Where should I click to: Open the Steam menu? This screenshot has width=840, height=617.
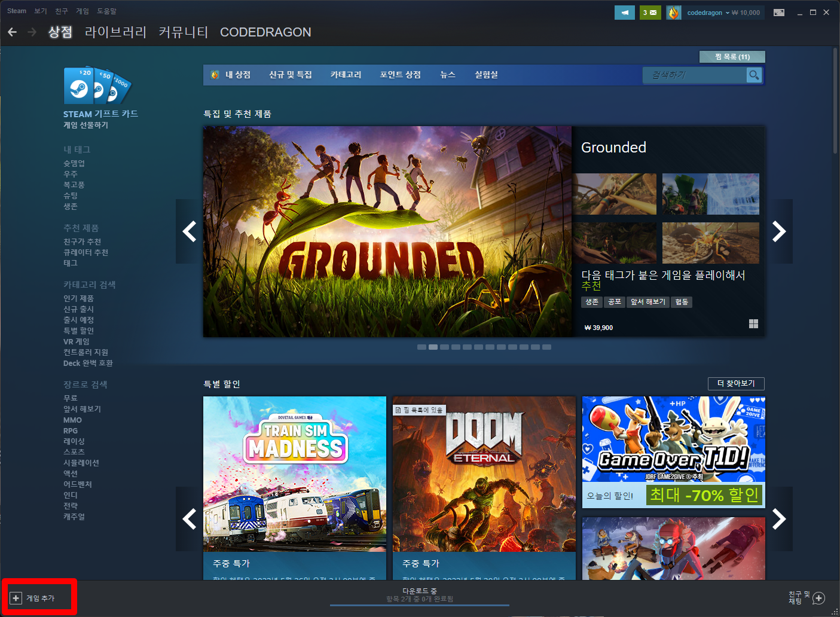pos(17,11)
